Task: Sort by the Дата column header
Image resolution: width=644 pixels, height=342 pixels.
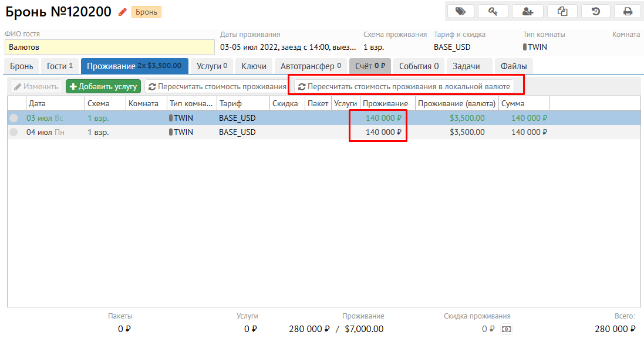Action: [x=55, y=104]
